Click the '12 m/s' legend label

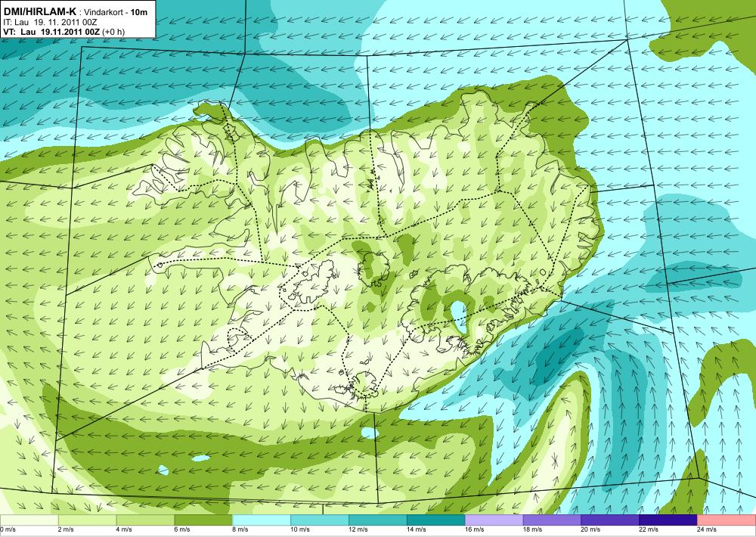point(358,529)
